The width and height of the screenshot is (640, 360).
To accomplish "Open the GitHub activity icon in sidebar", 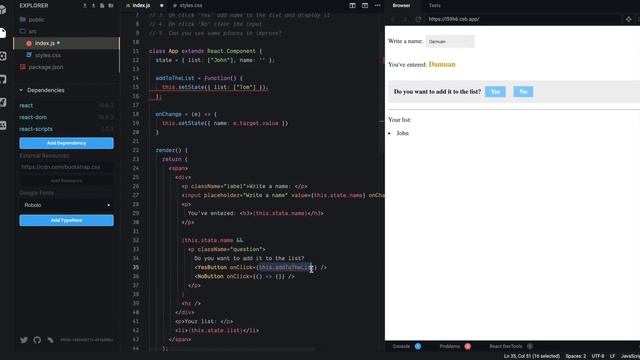I will point(3,79).
